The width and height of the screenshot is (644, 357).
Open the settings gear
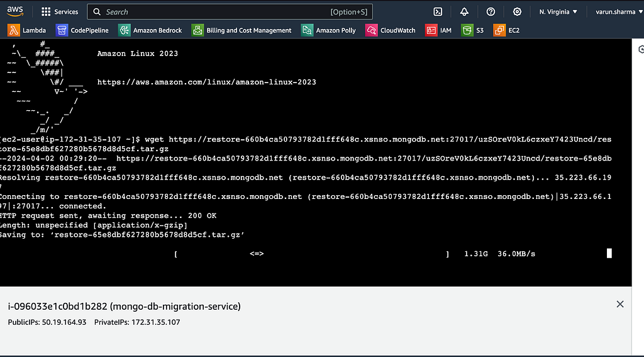click(x=517, y=12)
